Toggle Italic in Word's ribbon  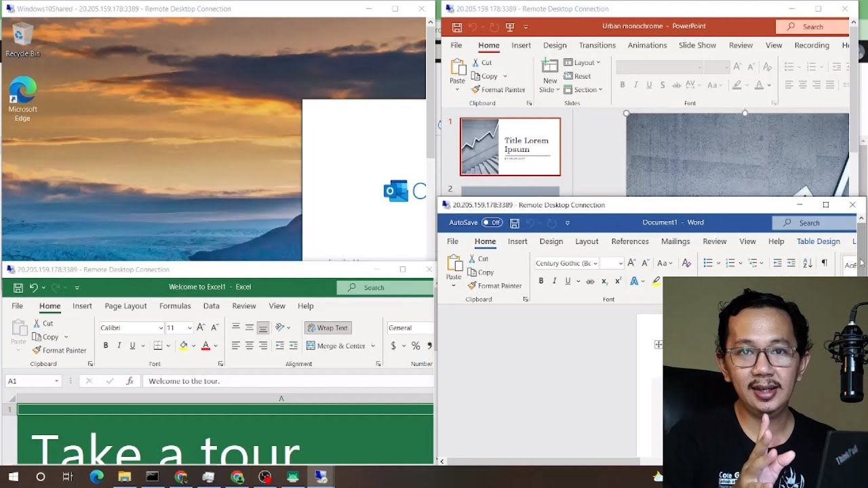[554, 281]
